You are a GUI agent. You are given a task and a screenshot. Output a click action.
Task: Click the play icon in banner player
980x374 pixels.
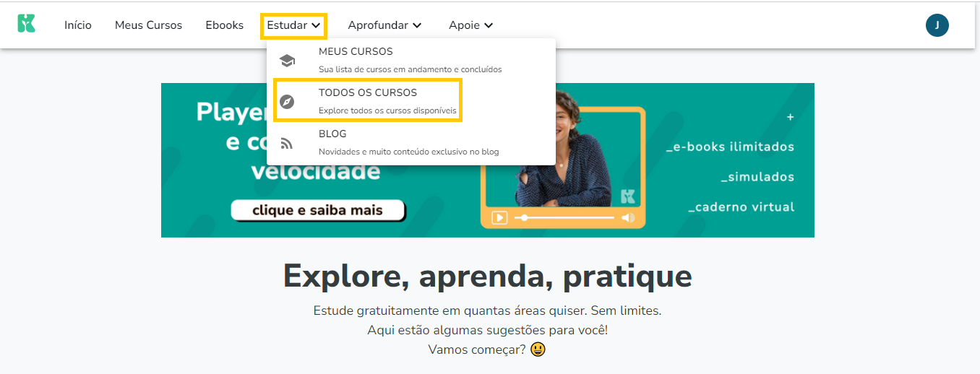pyautogui.click(x=499, y=217)
